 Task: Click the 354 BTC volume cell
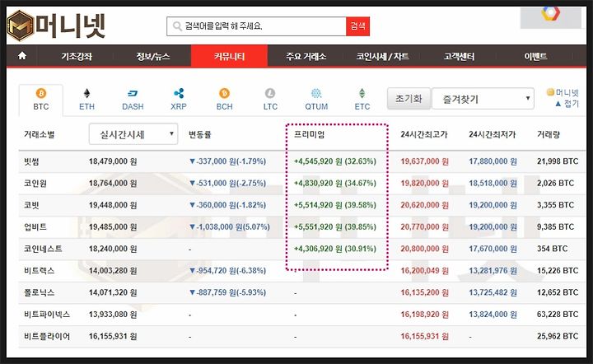click(552, 249)
